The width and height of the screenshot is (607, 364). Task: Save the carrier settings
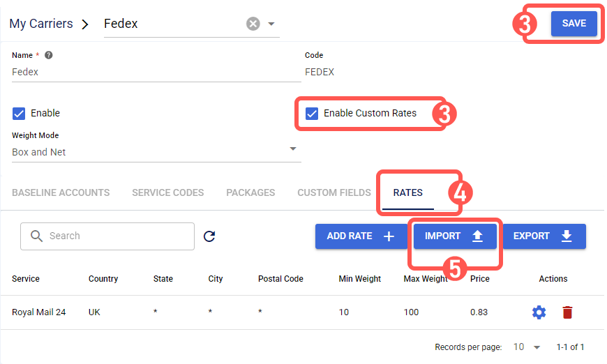tap(574, 23)
